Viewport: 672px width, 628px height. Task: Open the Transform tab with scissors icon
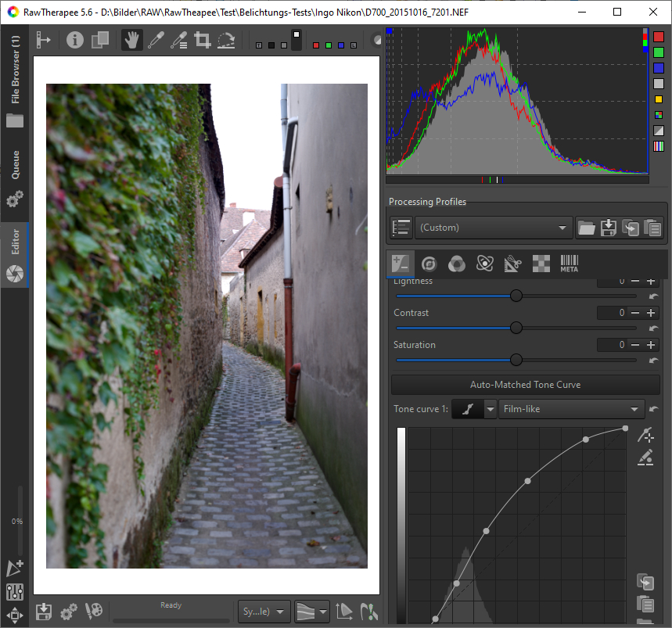coord(512,264)
